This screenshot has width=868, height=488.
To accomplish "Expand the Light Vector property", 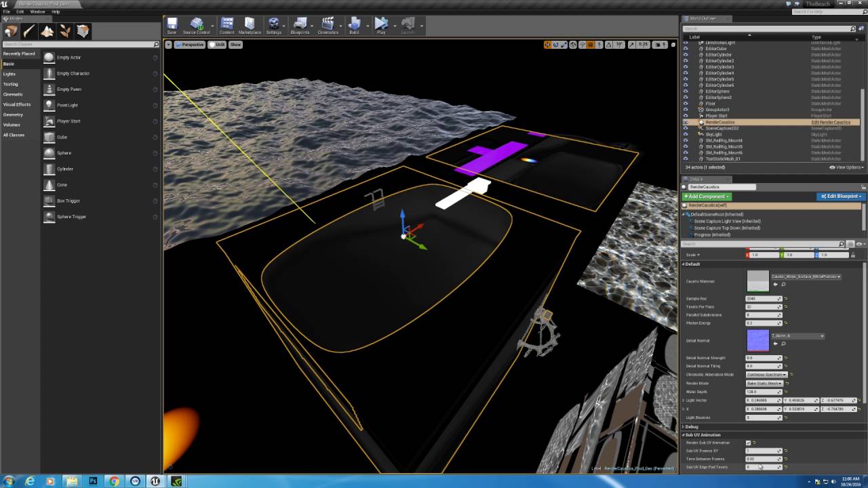I will click(x=684, y=401).
